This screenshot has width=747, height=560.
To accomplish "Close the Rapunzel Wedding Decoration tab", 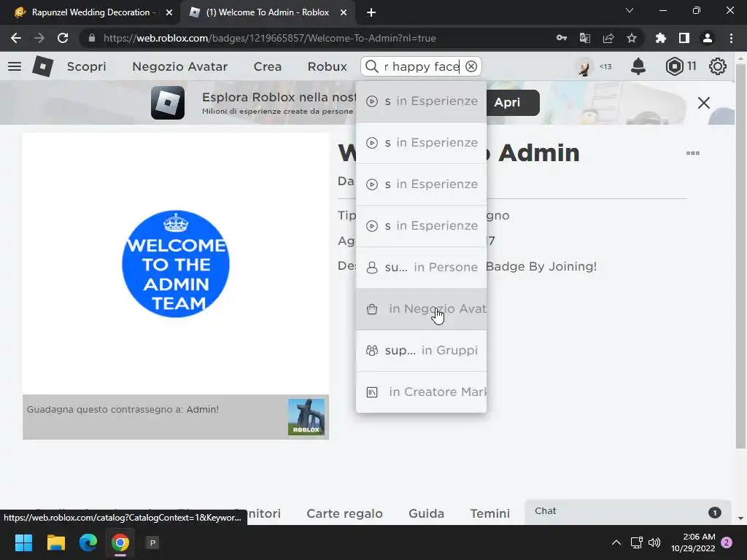I will click(169, 13).
